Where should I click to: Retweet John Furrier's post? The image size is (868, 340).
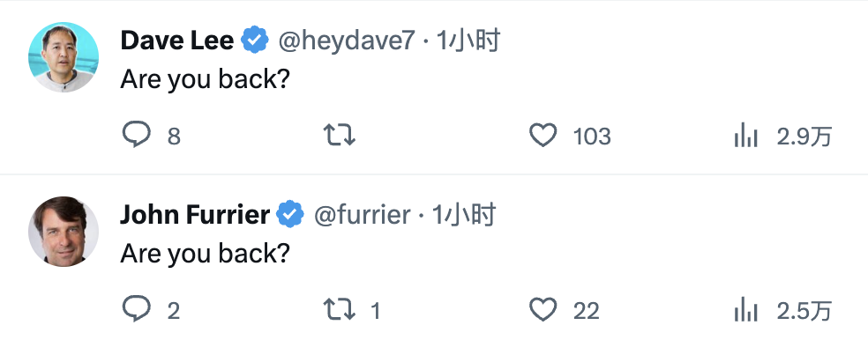click(339, 309)
